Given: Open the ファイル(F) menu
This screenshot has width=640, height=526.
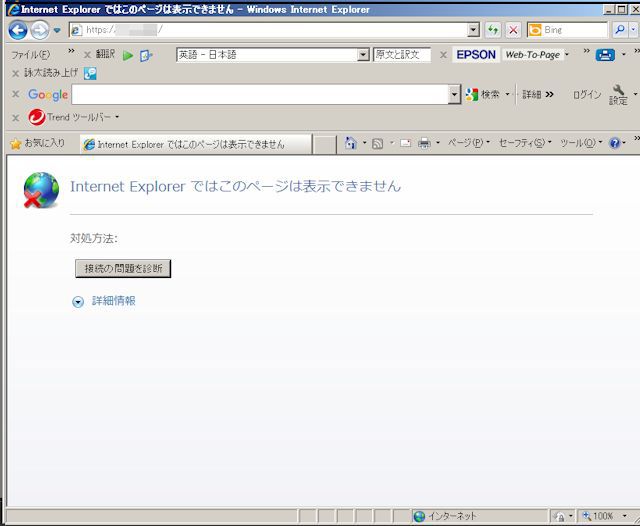Looking at the screenshot, I should pos(31,55).
